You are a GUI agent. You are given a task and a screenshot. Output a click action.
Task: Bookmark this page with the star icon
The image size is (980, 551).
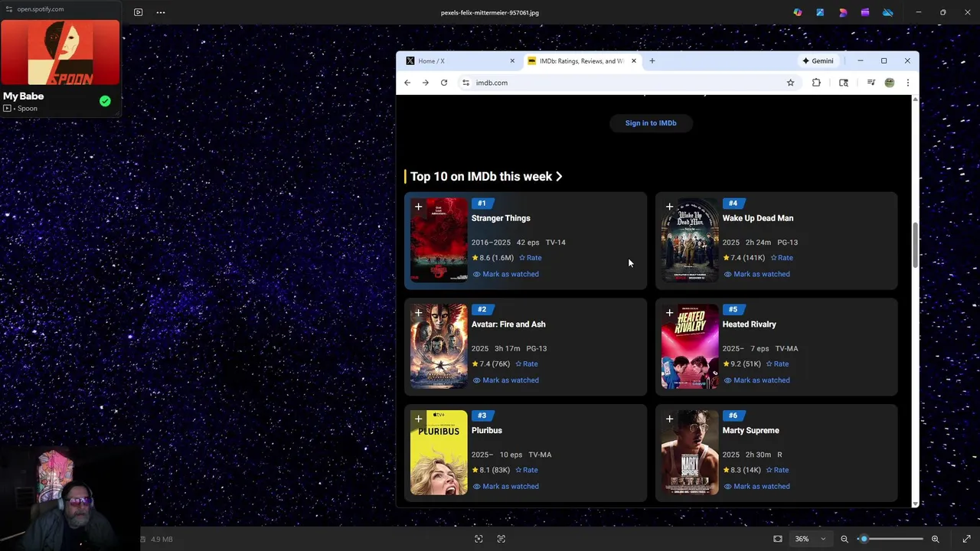coord(790,83)
